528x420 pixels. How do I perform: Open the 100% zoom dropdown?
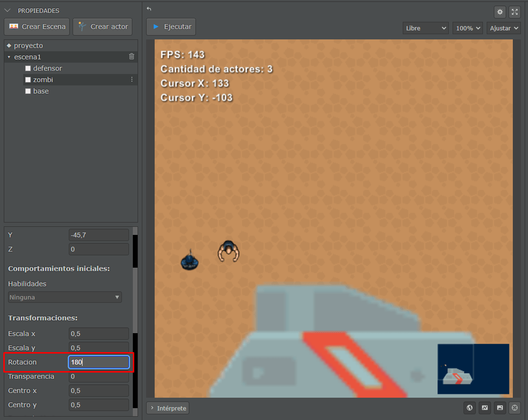[x=468, y=28]
